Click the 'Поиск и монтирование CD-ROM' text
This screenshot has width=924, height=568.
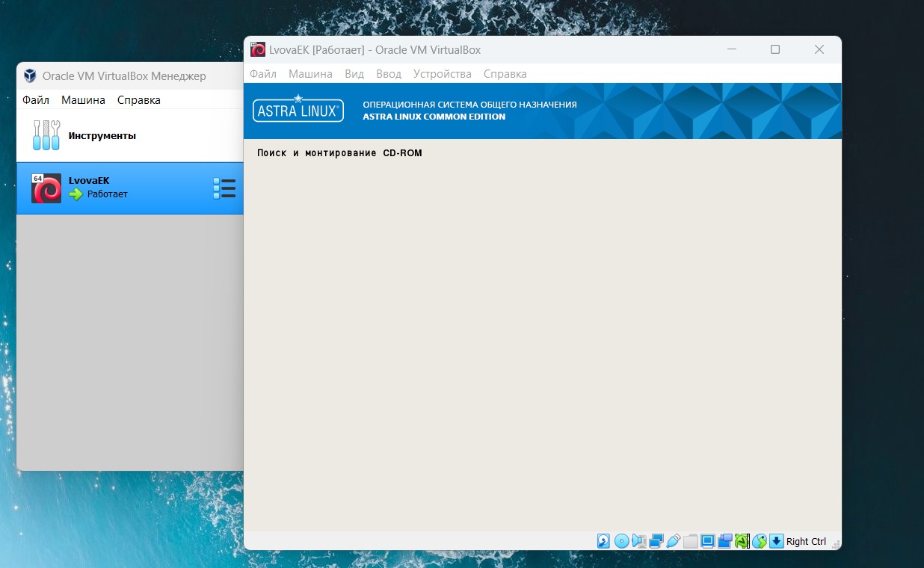click(x=339, y=153)
